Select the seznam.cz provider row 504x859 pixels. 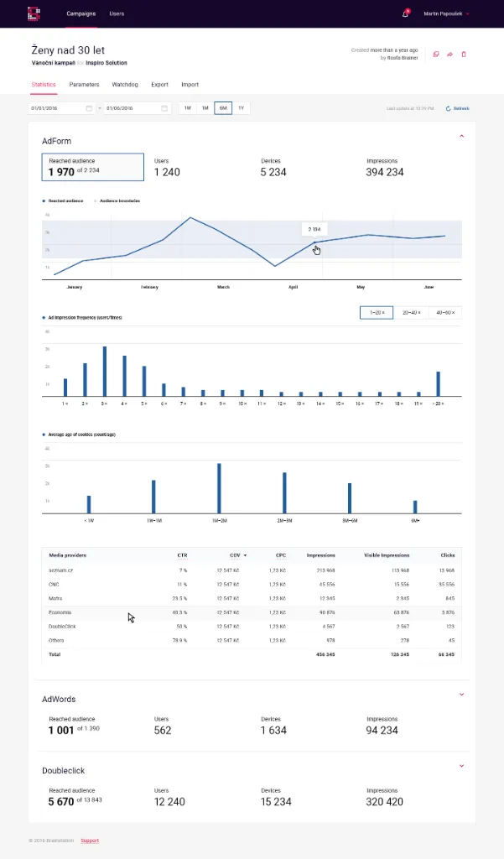click(252, 570)
